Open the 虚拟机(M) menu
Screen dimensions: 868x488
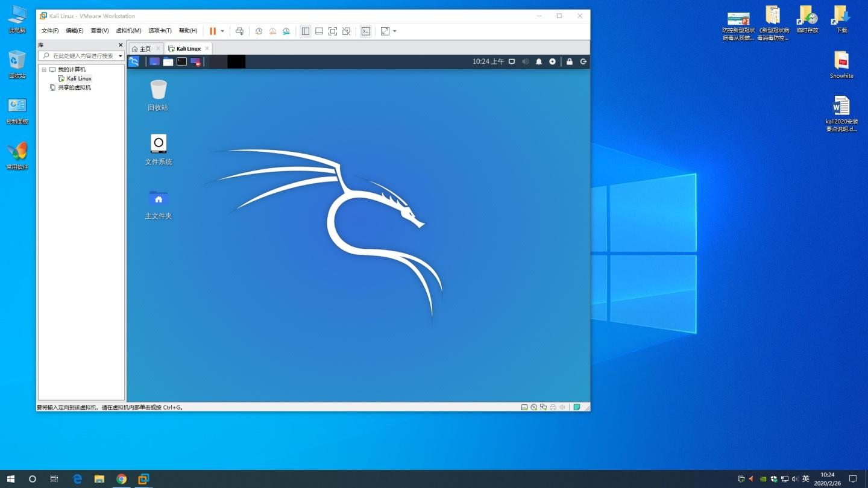pos(128,31)
